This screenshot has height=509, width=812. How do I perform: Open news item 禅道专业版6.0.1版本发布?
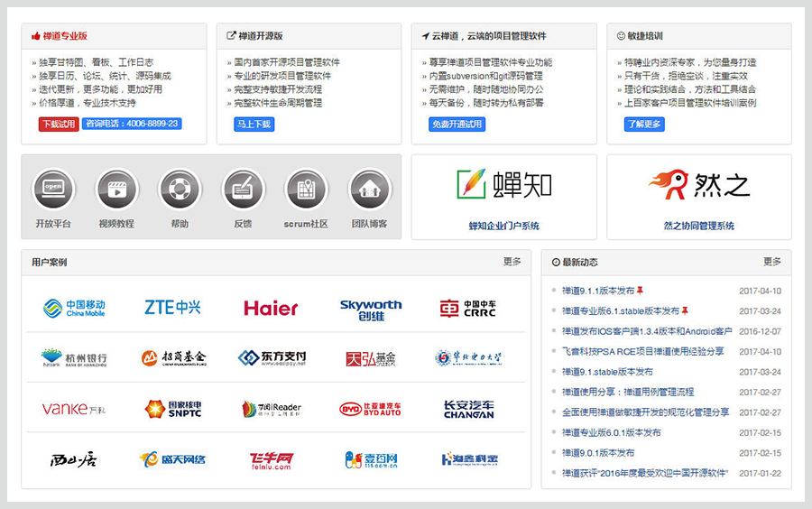click(x=611, y=432)
